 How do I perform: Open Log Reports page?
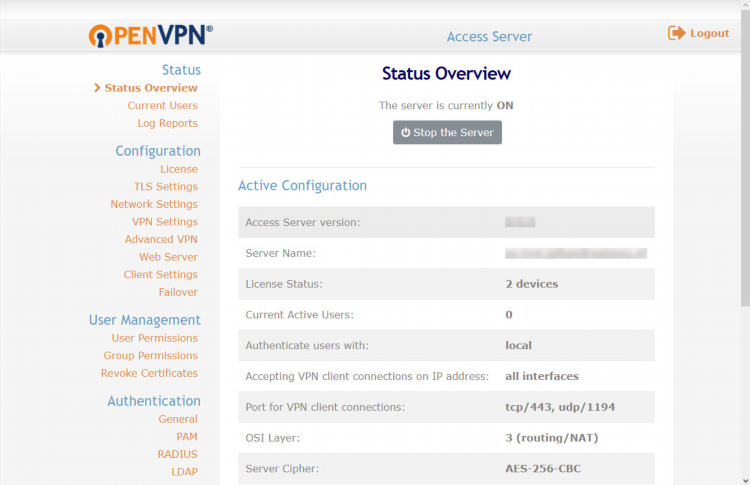(x=167, y=123)
